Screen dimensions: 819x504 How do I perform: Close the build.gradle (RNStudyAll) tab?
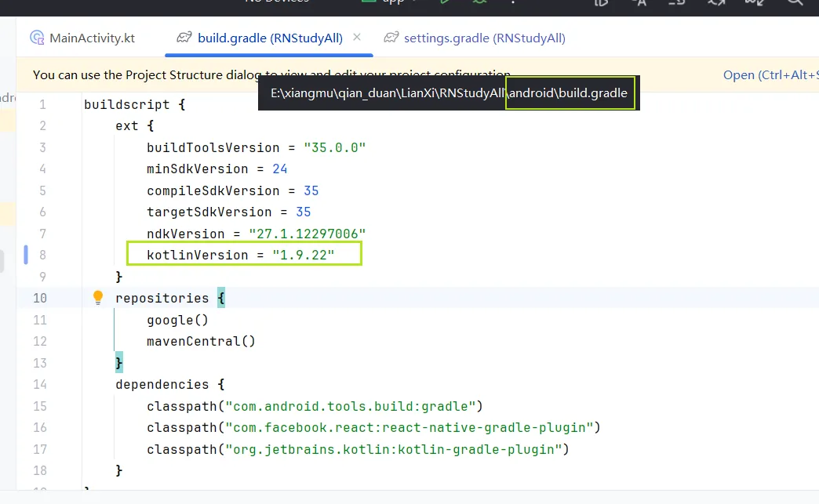coord(357,37)
